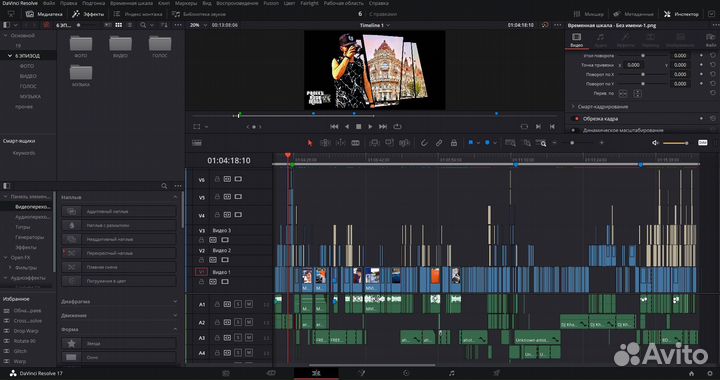This screenshot has height=380, width=720.
Task: Play forward in the viewer
Action: point(370,127)
